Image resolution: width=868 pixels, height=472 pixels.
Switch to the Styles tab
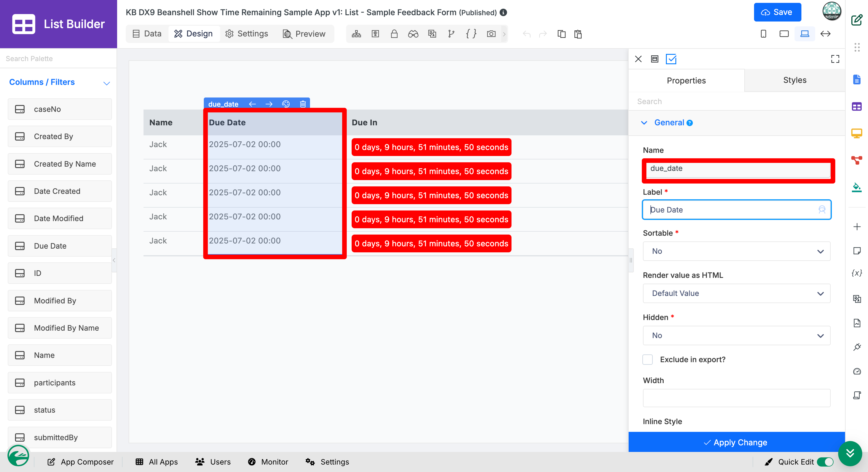795,80
